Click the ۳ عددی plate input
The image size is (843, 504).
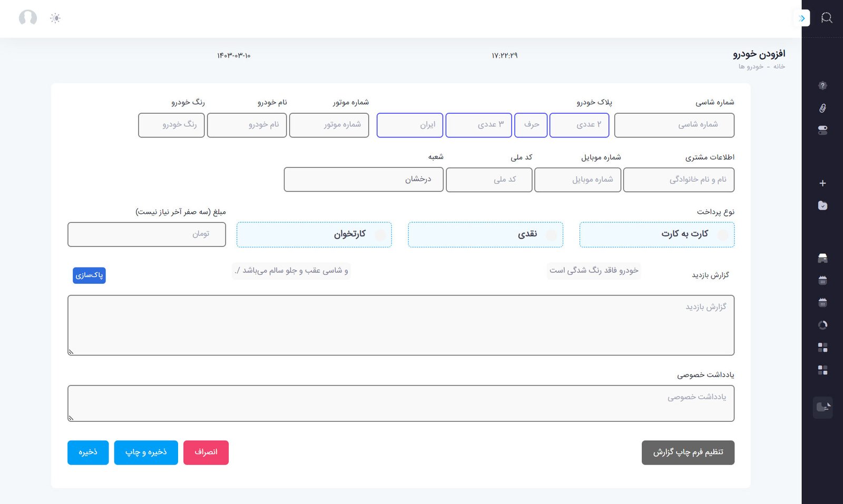478,125
